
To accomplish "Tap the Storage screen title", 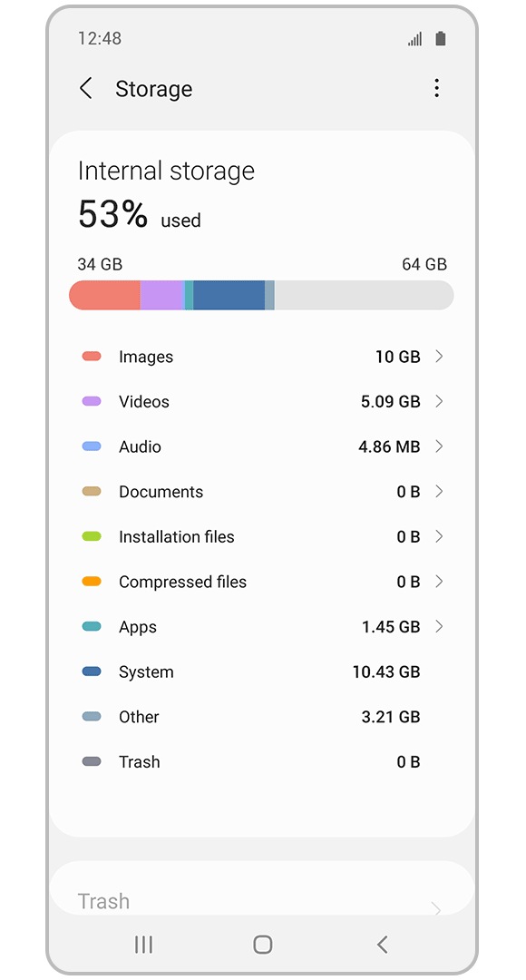I will coord(154,89).
